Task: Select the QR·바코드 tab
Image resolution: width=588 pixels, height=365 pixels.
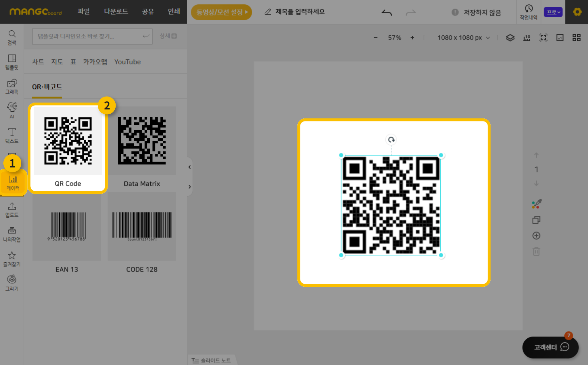Action: [x=47, y=87]
